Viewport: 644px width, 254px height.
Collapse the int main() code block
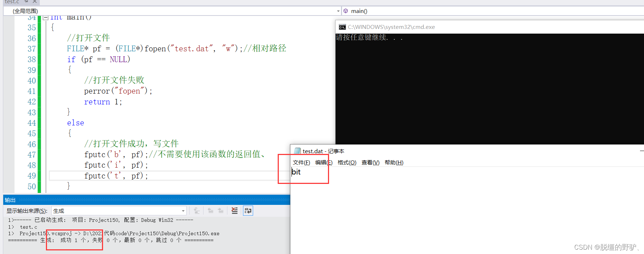(x=46, y=17)
